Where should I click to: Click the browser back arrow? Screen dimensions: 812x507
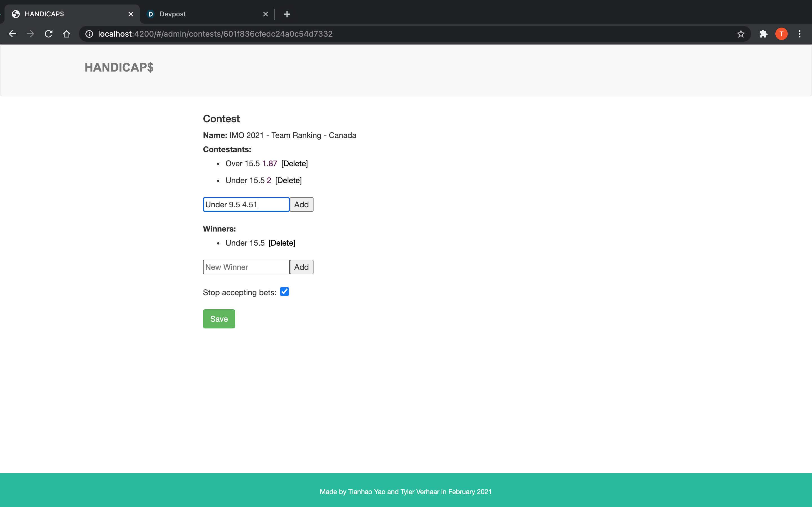click(x=12, y=34)
